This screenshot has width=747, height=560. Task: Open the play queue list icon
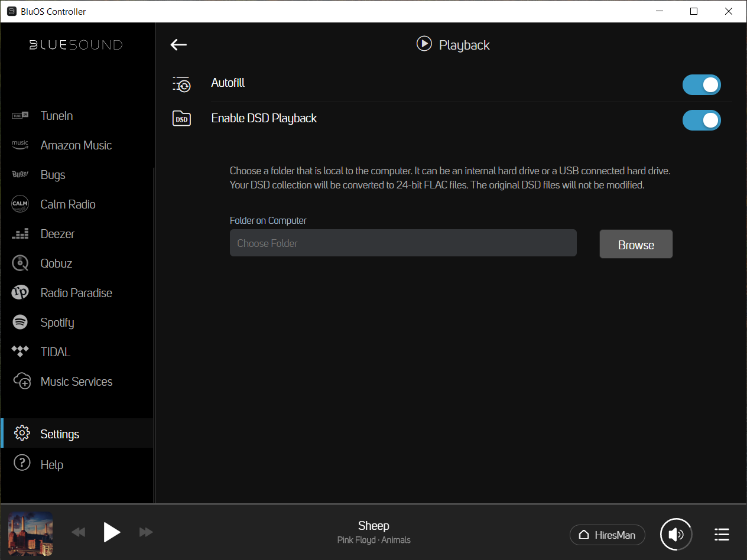click(x=721, y=535)
